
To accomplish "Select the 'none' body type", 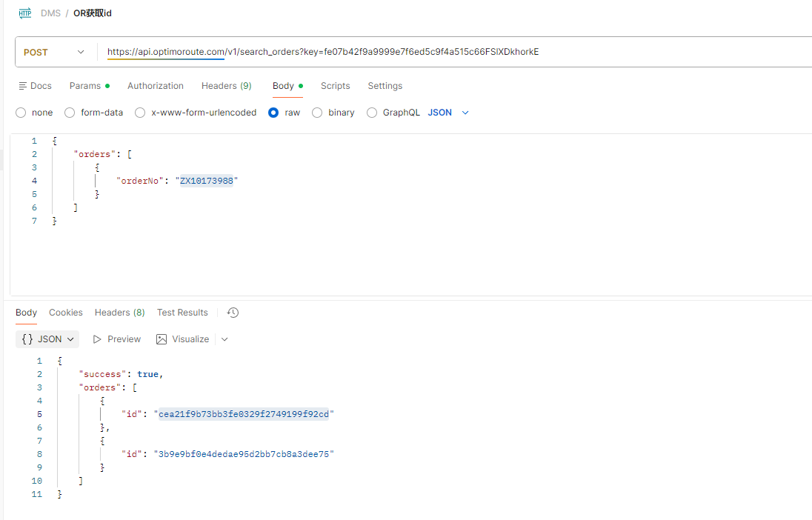I will coord(21,113).
